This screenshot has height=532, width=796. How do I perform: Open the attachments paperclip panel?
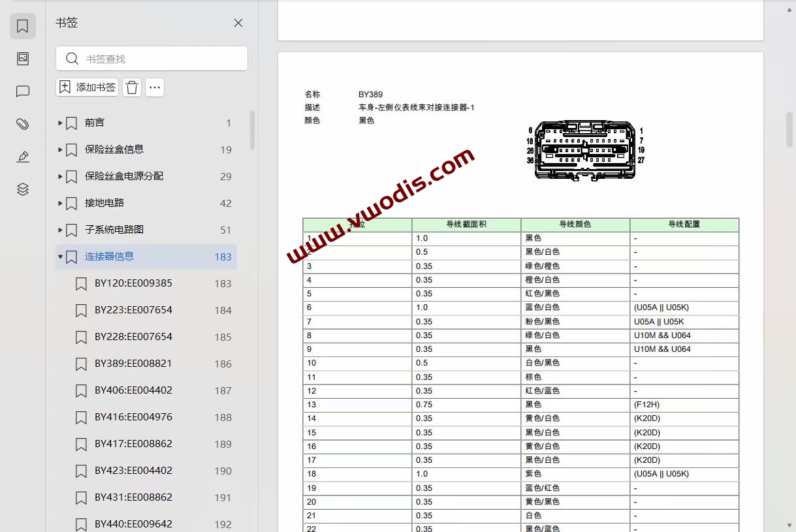(22, 124)
